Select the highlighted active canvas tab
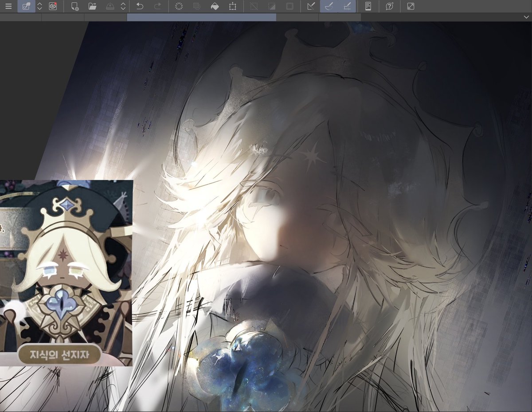Screen dimensions: 532x412 (x=201, y=17)
